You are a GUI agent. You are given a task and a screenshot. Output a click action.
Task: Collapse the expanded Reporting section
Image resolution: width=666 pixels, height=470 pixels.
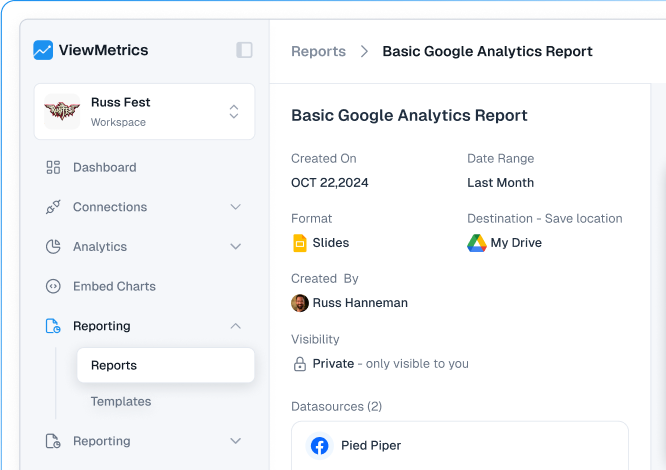pyautogui.click(x=236, y=326)
